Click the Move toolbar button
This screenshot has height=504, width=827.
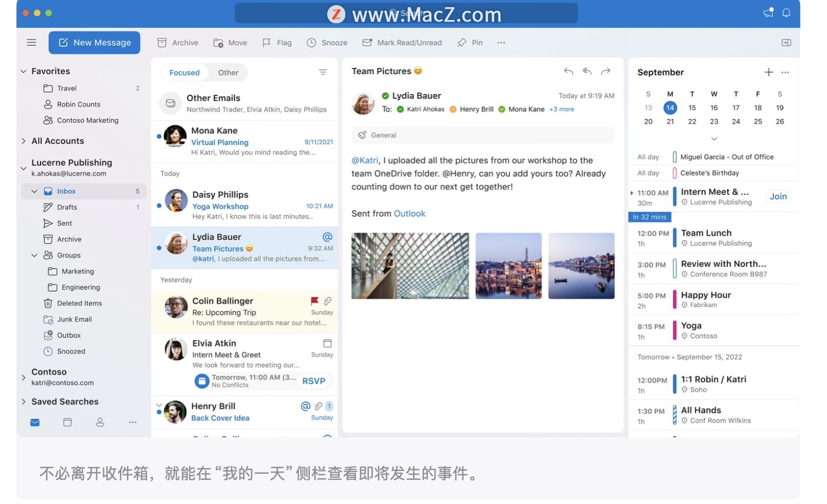(x=230, y=43)
